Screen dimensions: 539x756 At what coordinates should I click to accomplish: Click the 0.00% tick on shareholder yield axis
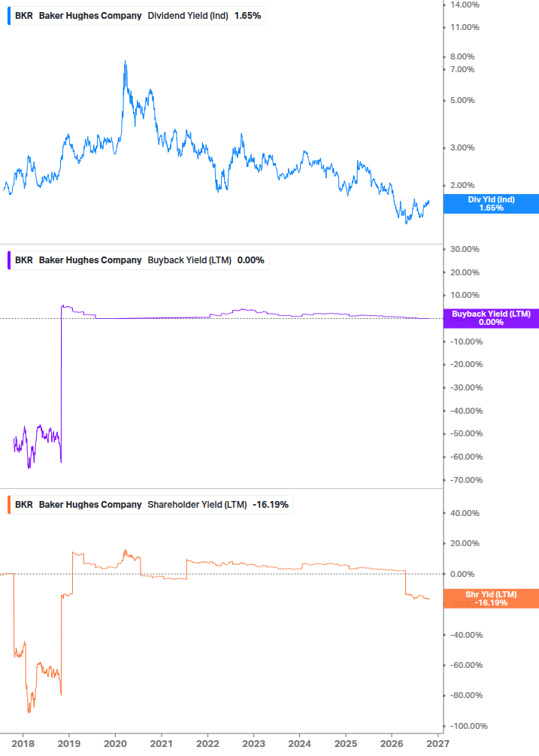tap(462, 574)
